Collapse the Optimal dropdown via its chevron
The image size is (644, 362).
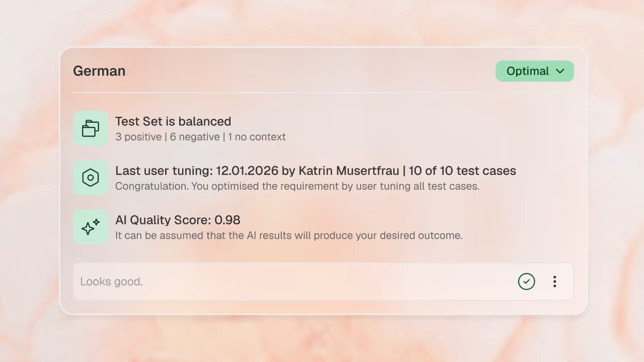(559, 71)
